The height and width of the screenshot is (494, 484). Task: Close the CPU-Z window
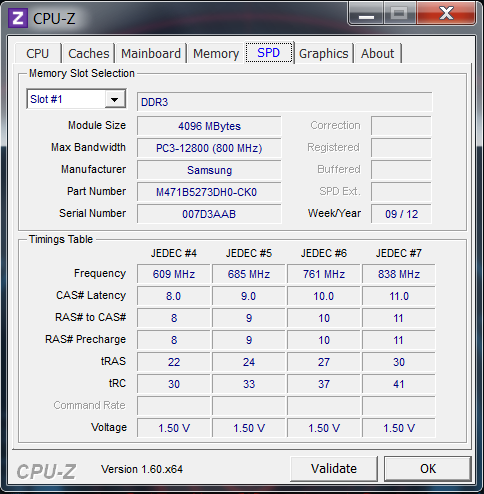tap(446, 13)
